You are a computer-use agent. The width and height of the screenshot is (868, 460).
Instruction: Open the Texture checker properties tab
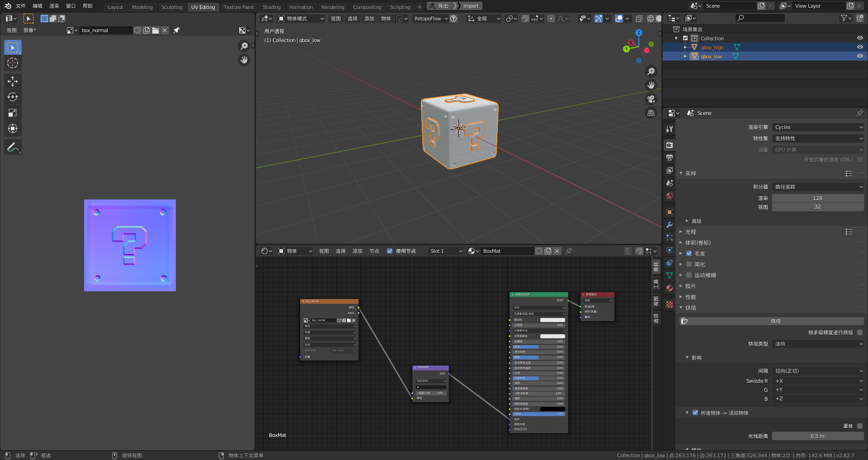[670, 304]
